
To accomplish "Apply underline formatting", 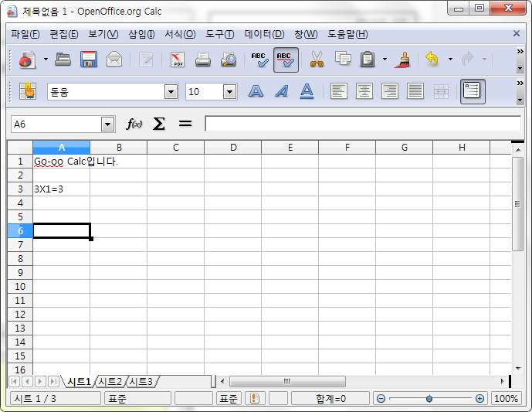I will [307, 91].
